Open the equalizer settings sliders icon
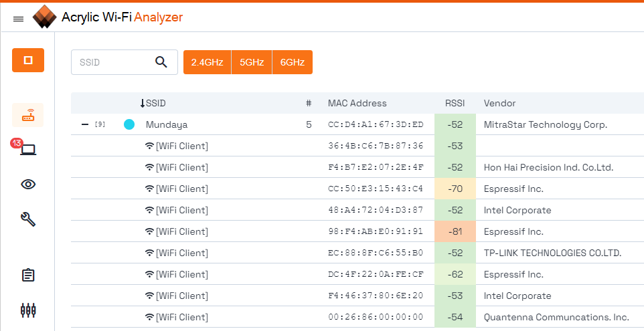 point(28,310)
